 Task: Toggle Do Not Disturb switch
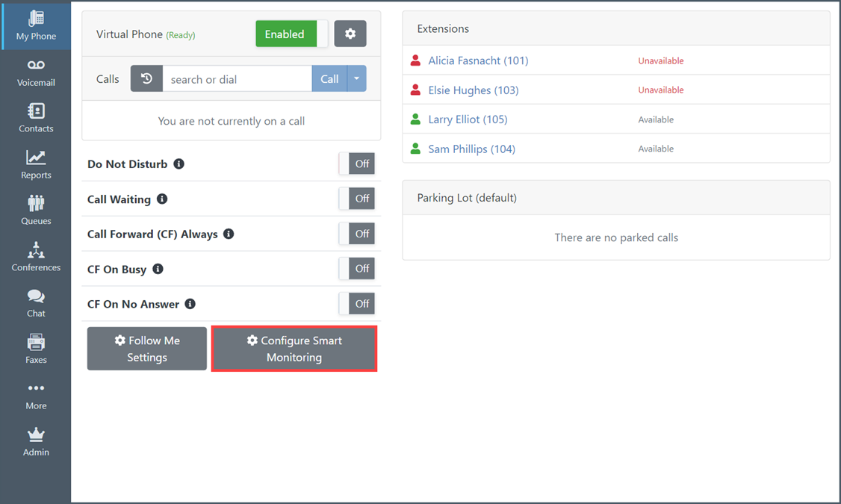pos(356,164)
